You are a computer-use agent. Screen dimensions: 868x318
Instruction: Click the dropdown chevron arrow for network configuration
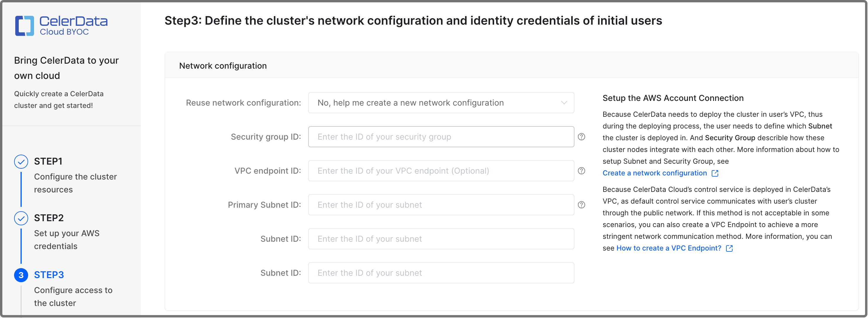click(x=564, y=103)
